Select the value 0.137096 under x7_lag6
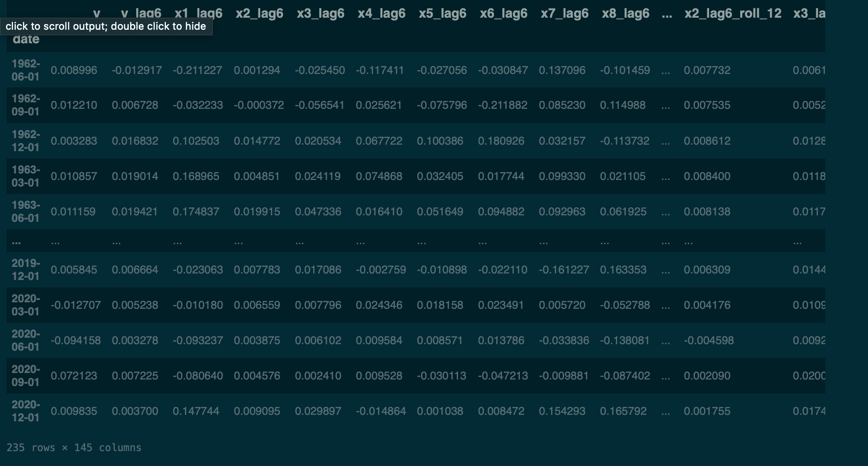The height and width of the screenshot is (466, 868). (563, 70)
